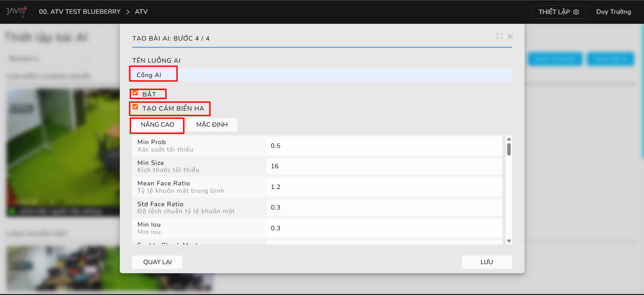Click the Std Face Ratio value field
644x295 pixels.
tap(384, 208)
